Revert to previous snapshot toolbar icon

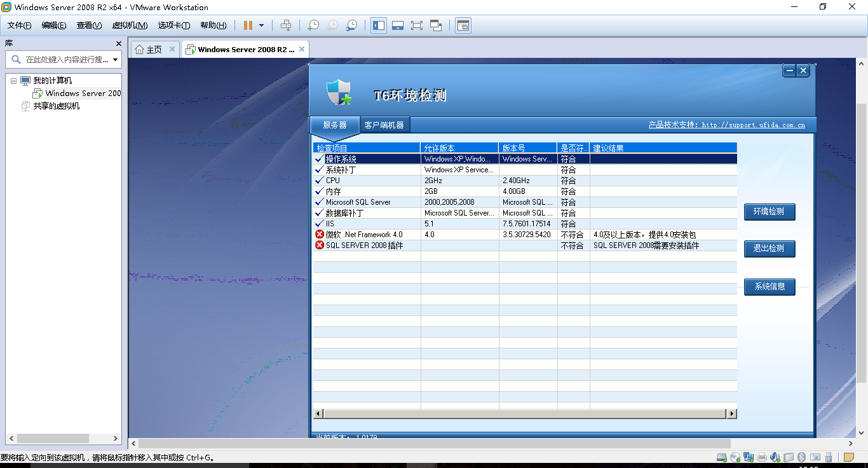pyautogui.click(x=332, y=25)
